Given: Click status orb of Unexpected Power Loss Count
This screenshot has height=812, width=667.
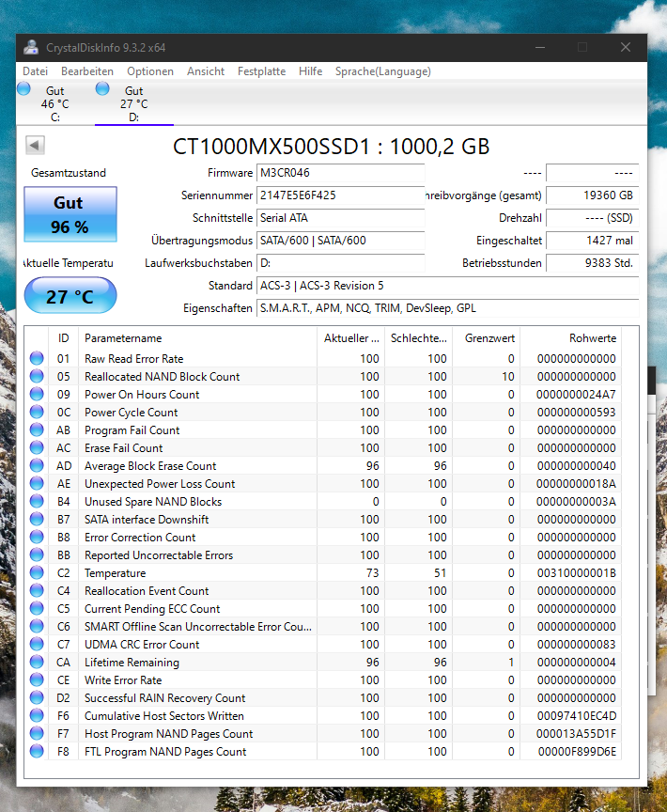Looking at the screenshot, I should pyautogui.click(x=37, y=483).
